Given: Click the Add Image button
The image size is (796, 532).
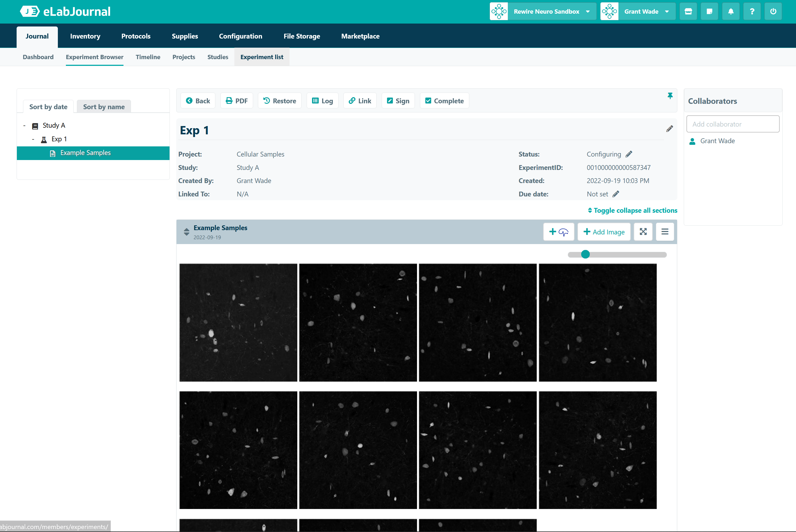Looking at the screenshot, I should point(604,232).
